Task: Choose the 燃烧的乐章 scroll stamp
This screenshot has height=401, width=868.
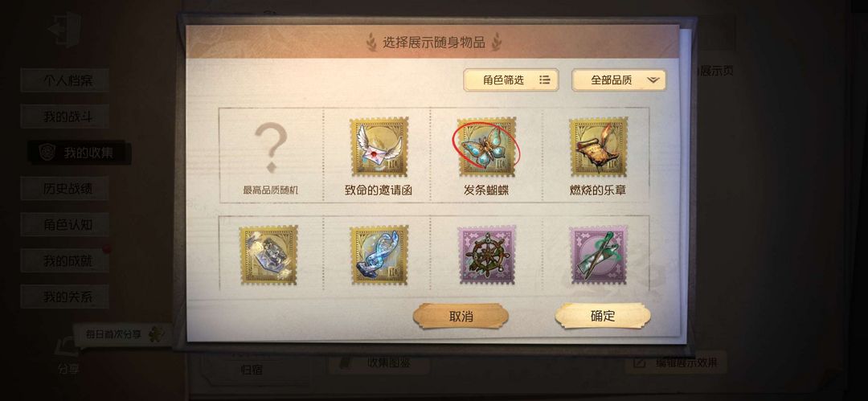Action: pyautogui.click(x=599, y=147)
